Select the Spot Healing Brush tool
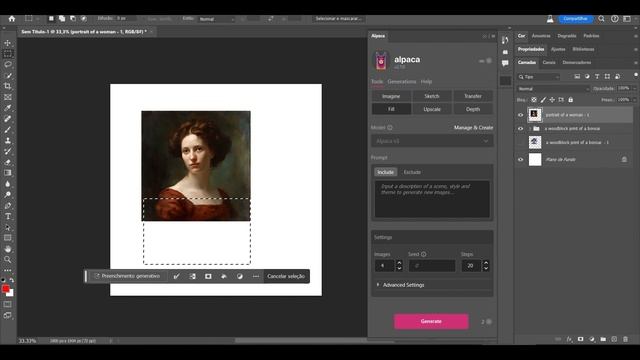 pos(8,119)
